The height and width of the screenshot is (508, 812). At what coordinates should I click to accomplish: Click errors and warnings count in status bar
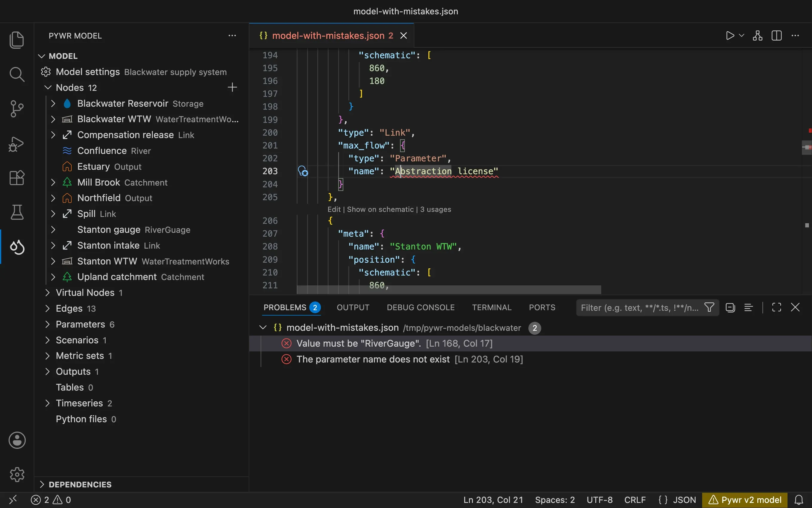51,500
